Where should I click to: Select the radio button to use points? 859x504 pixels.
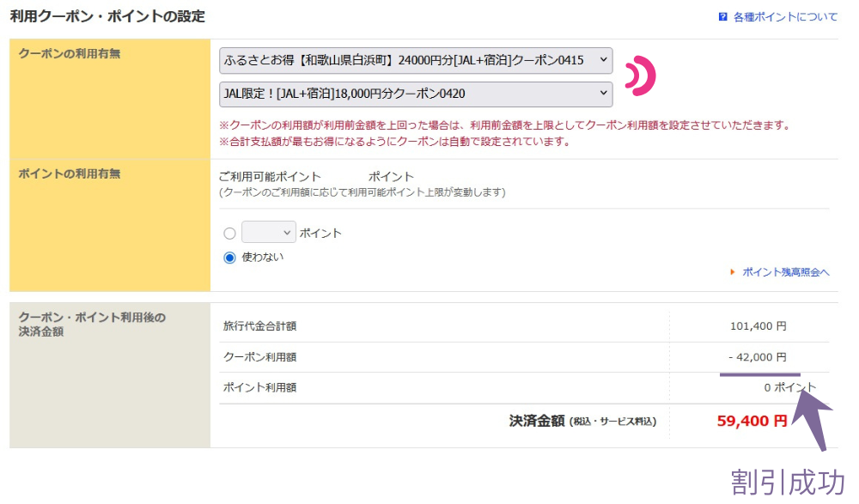[229, 234]
